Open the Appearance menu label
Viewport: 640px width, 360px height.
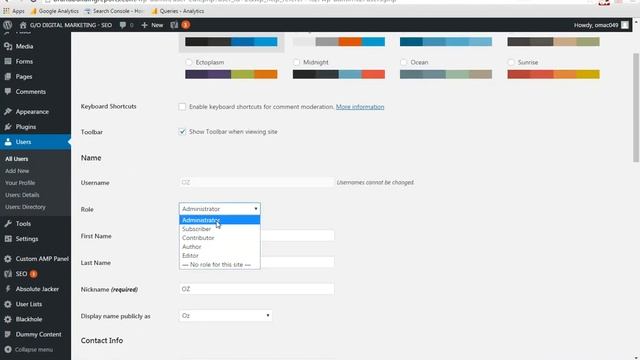point(32,111)
